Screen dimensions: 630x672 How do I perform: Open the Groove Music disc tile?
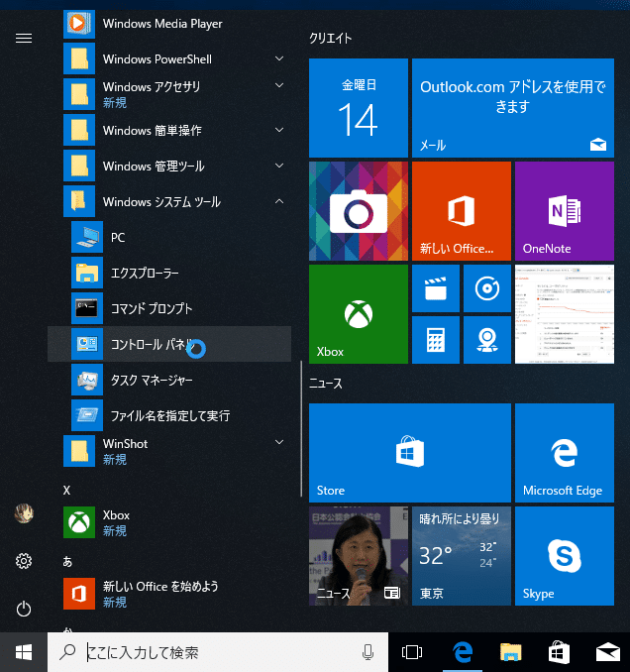point(487,288)
